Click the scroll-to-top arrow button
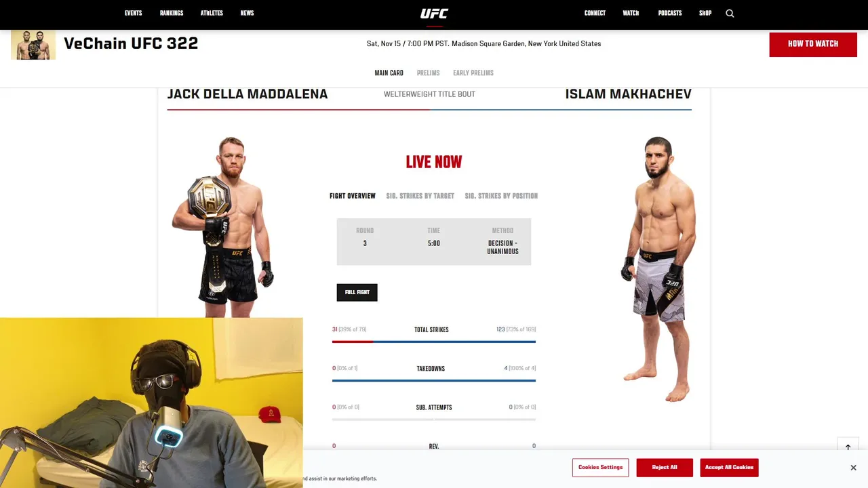 [848, 447]
